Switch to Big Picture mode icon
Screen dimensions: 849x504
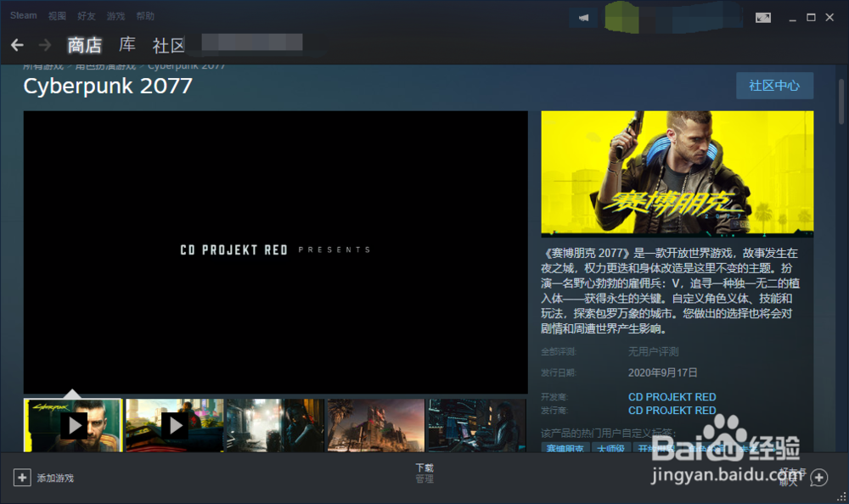[x=763, y=18]
